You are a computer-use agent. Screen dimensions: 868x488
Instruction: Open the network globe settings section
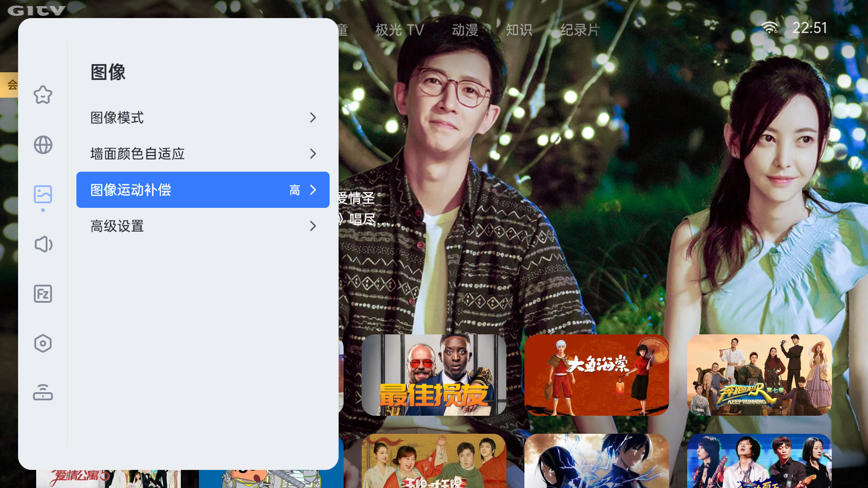pyautogui.click(x=43, y=145)
